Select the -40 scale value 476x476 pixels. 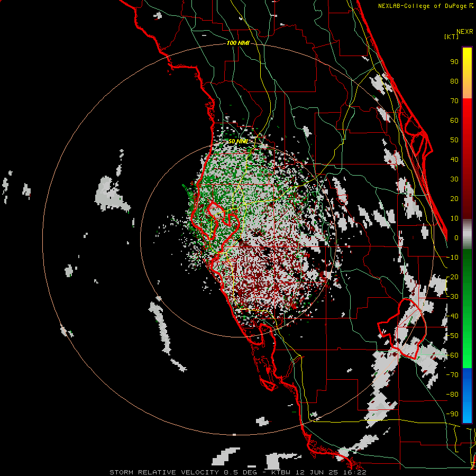pos(452,316)
